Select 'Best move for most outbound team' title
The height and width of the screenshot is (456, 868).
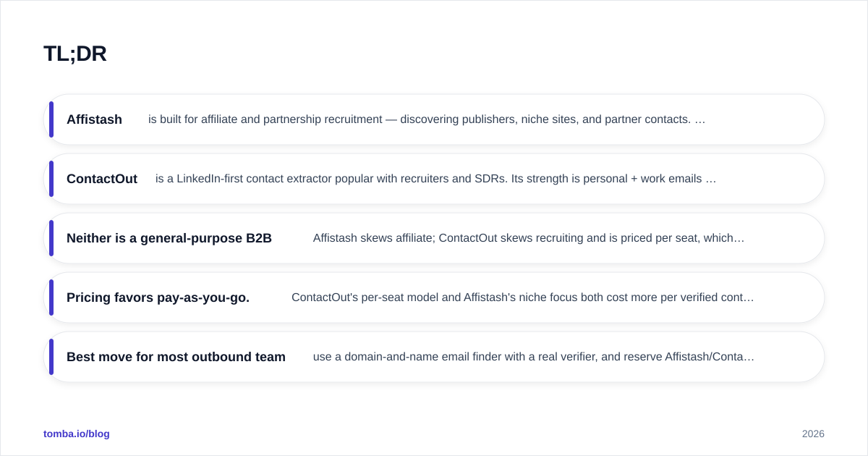[176, 357]
